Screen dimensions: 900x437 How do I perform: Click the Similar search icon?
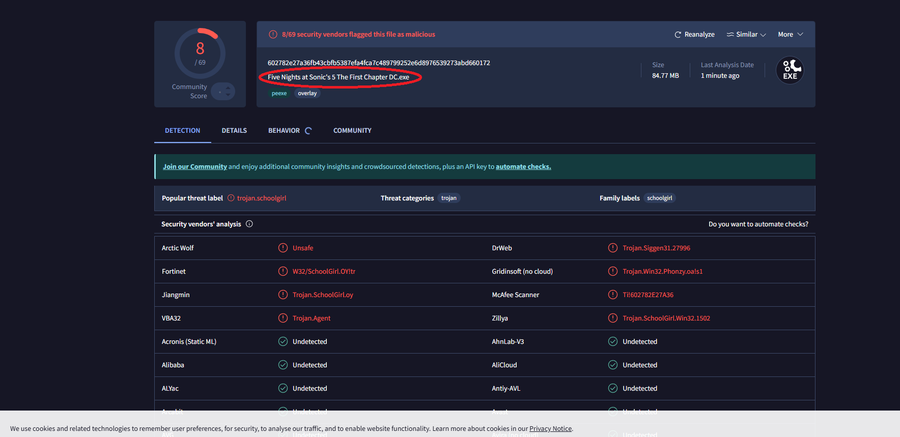(730, 34)
